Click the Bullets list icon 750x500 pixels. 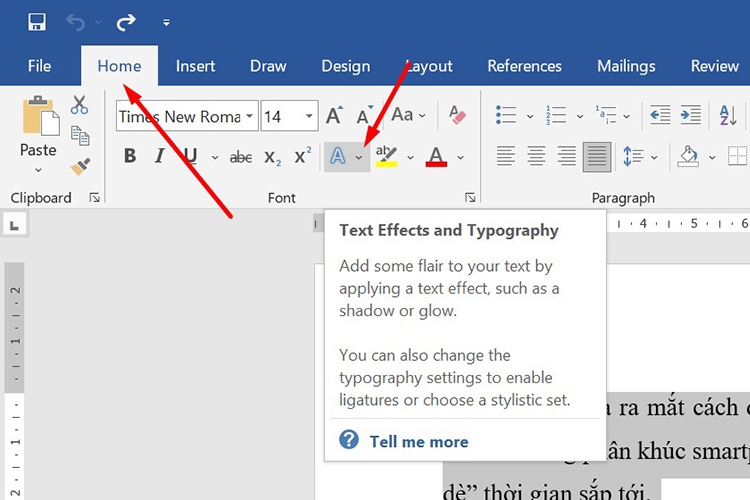pos(506,115)
